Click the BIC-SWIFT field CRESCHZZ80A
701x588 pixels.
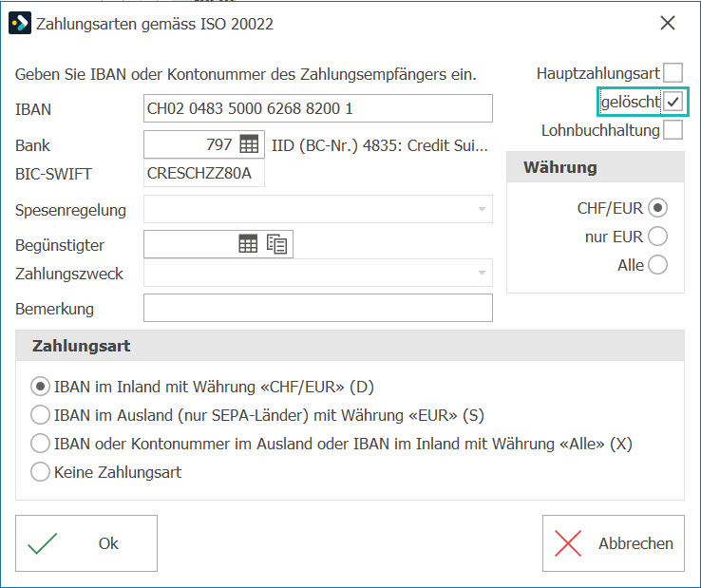click(204, 173)
